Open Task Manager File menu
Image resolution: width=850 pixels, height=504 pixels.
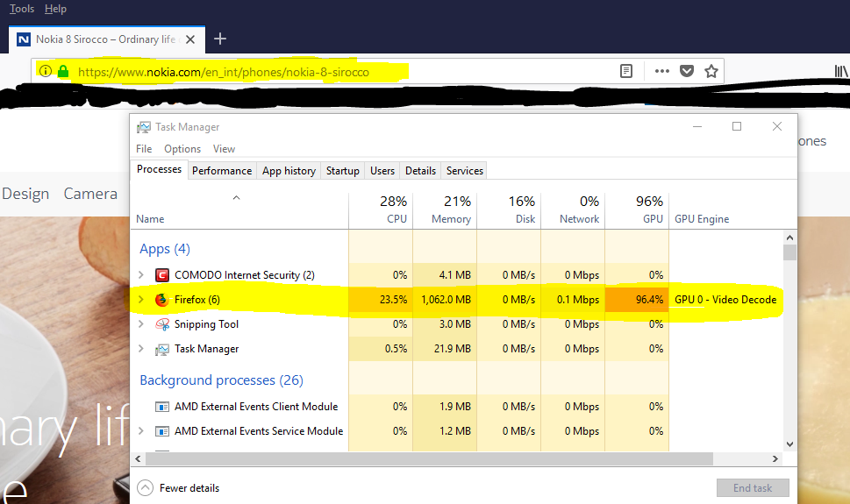click(x=144, y=148)
